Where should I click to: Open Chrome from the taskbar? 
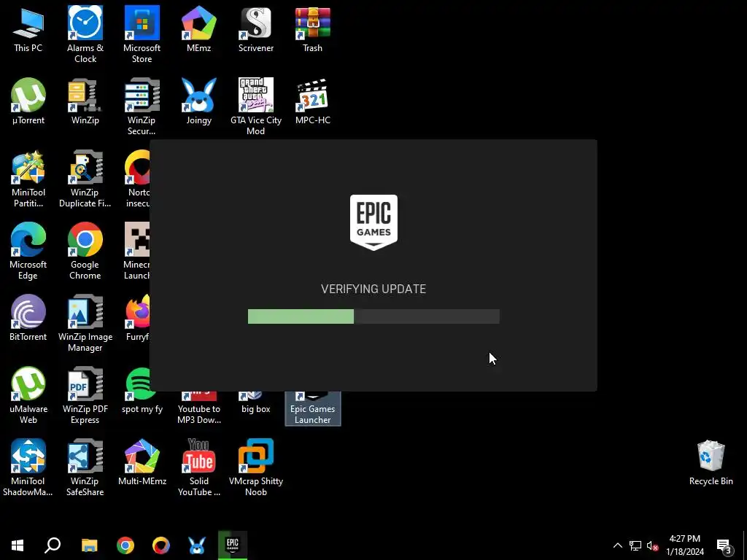point(125,545)
